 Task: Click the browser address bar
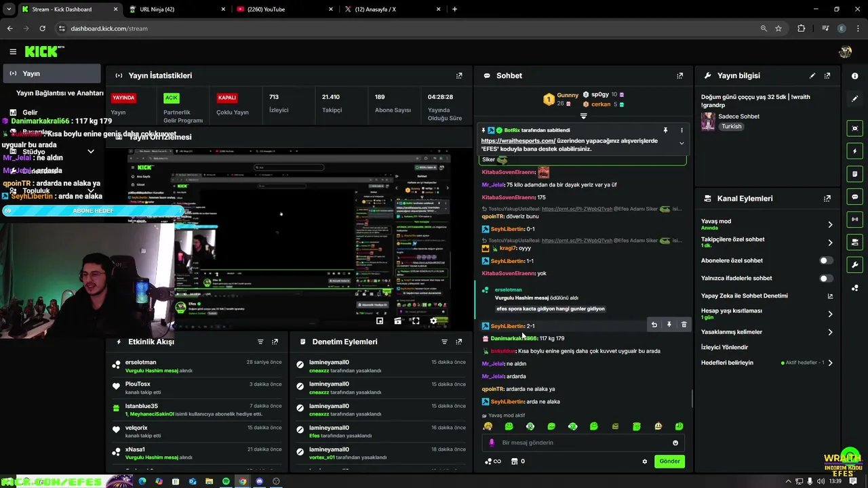pyautogui.click(x=407, y=28)
